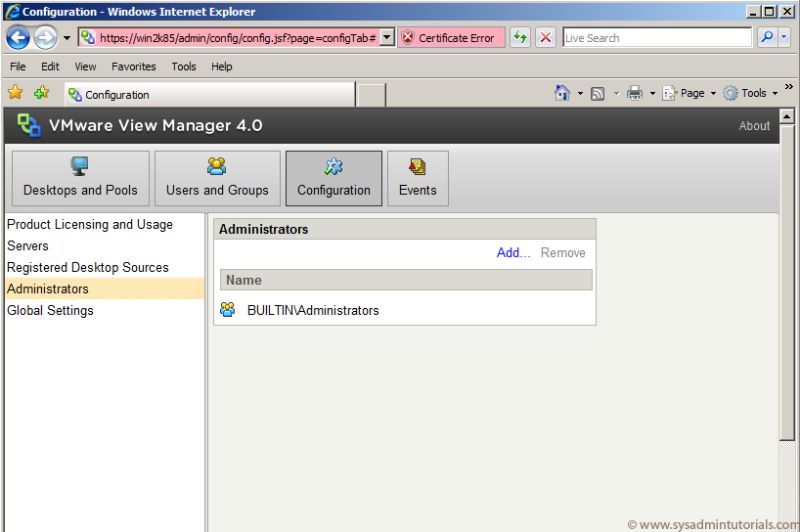Click the Add to Favorites icon
Image resolution: width=800 pixels, height=532 pixels.
pyautogui.click(x=41, y=92)
